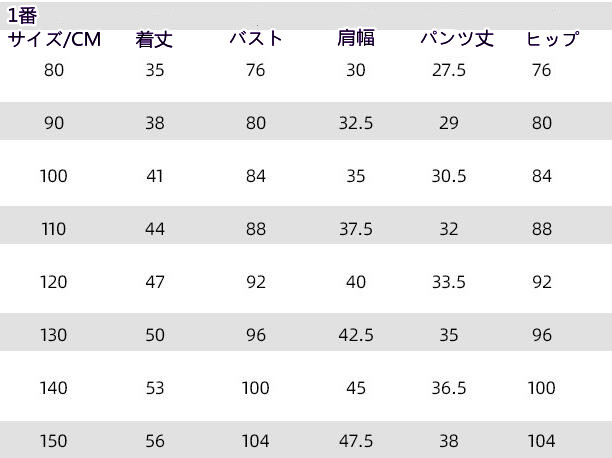Screen dimensions: 612x458
Task: Click the バスト column header
Action: pyautogui.click(x=256, y=38)
